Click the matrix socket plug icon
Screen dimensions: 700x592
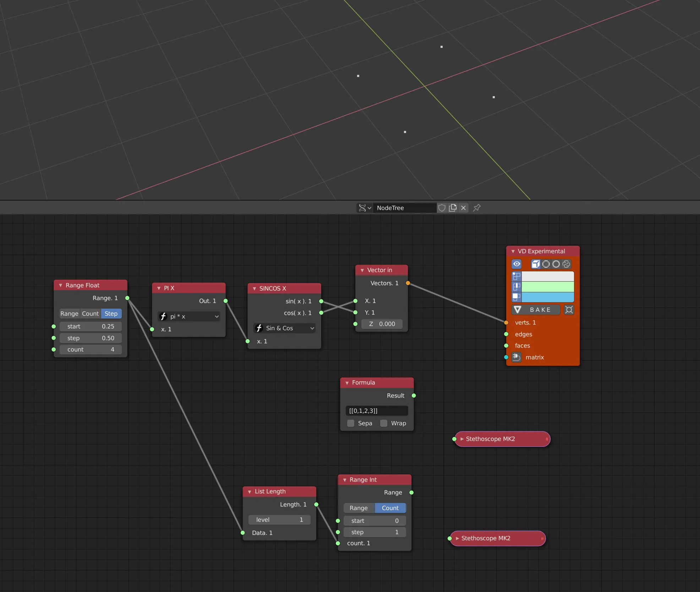tap(516, 357)
